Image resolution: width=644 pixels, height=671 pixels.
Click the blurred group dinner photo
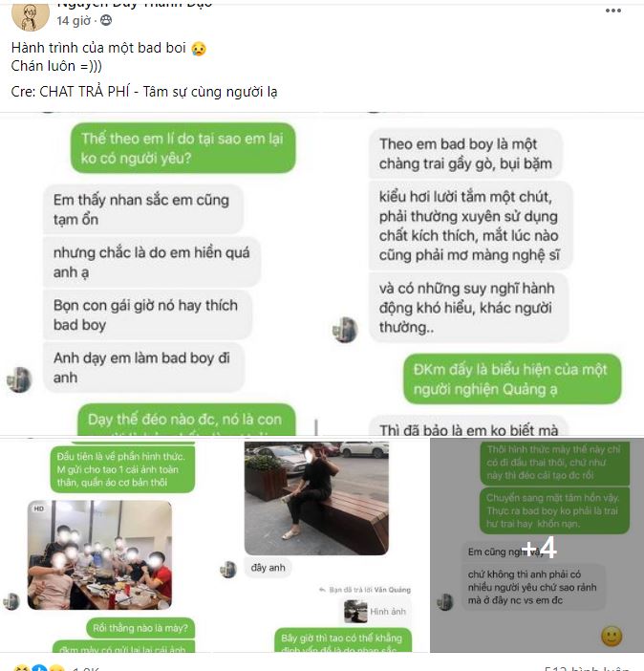pyautogui.click(x=99, y=555)
